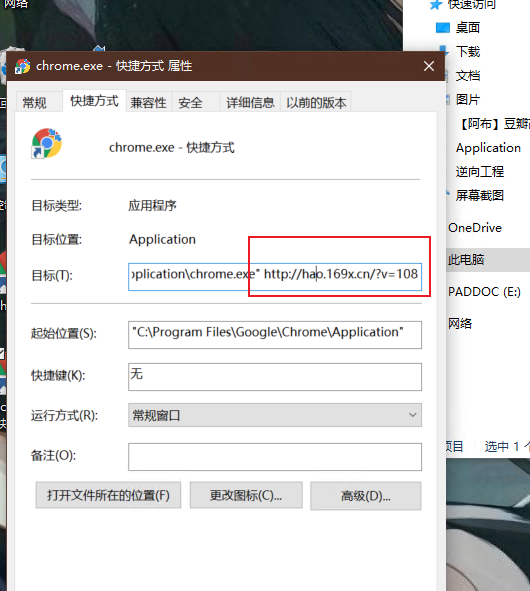Image resolution: width=530 pixels, height=591 pixels.
Task: Click the Chrome icon in the title bar
Action: tap(23, 66)
